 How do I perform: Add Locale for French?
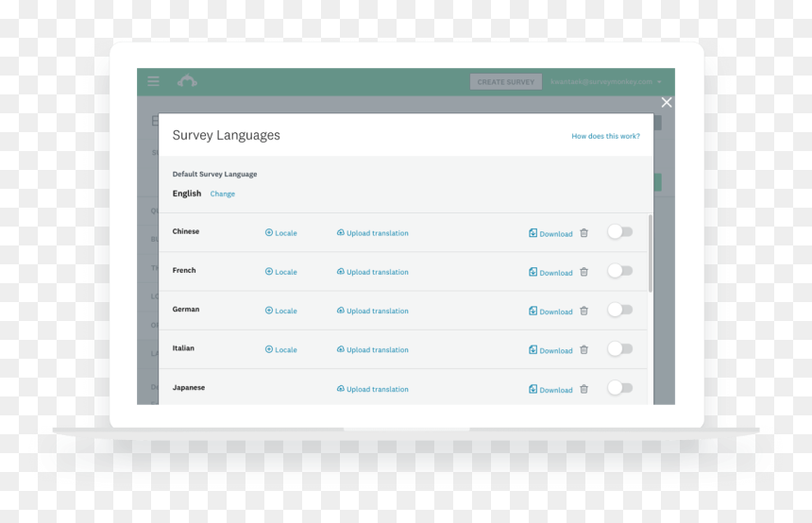tap(281, 272)
